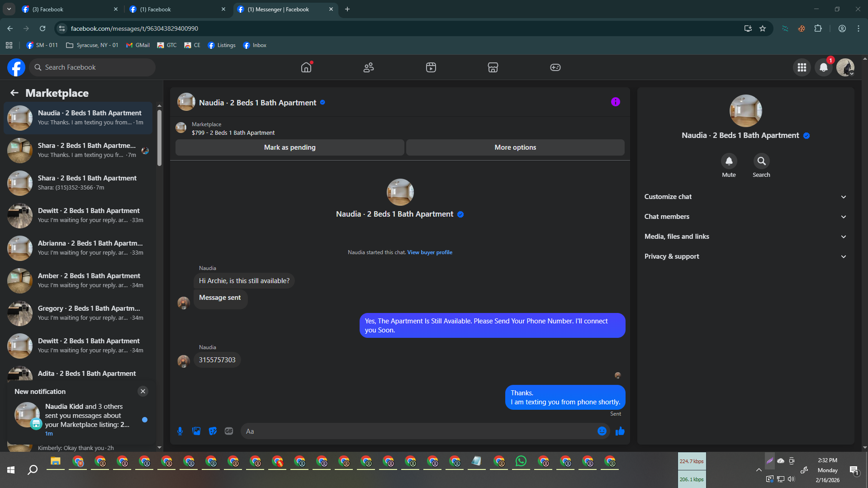Send a thumbs-up like
The image size is (868, 488).
tap(620, 431)
